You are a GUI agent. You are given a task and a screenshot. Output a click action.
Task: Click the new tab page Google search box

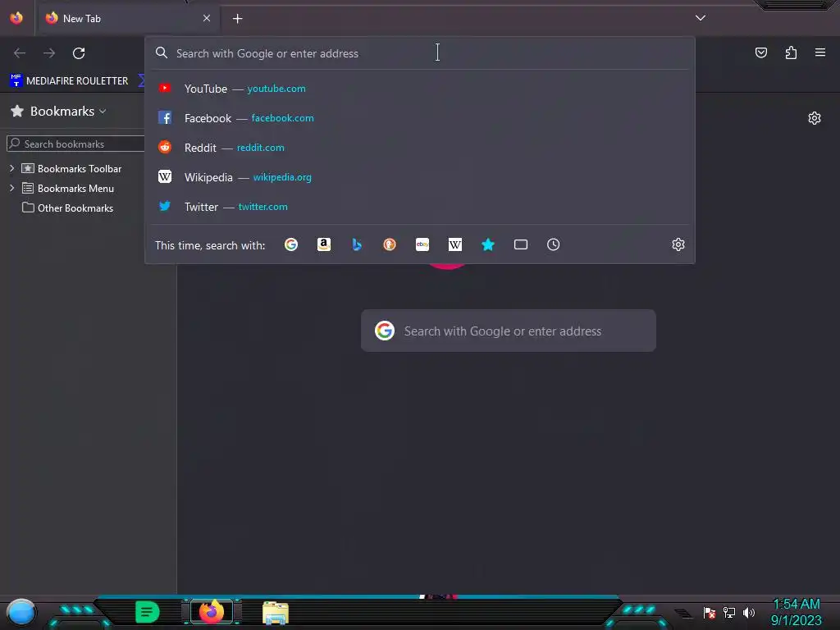coord(508,331)
